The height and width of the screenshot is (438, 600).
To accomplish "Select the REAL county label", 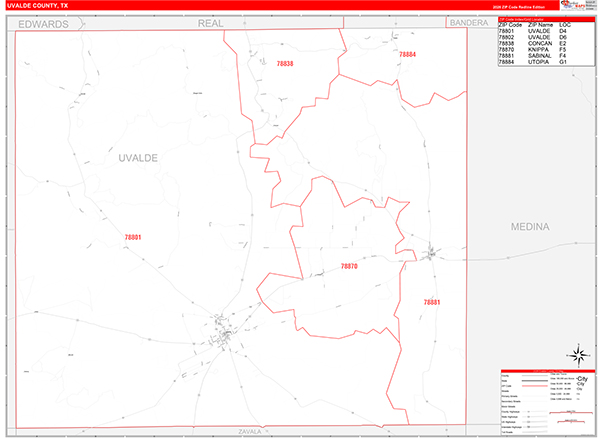I will (210, 23).
